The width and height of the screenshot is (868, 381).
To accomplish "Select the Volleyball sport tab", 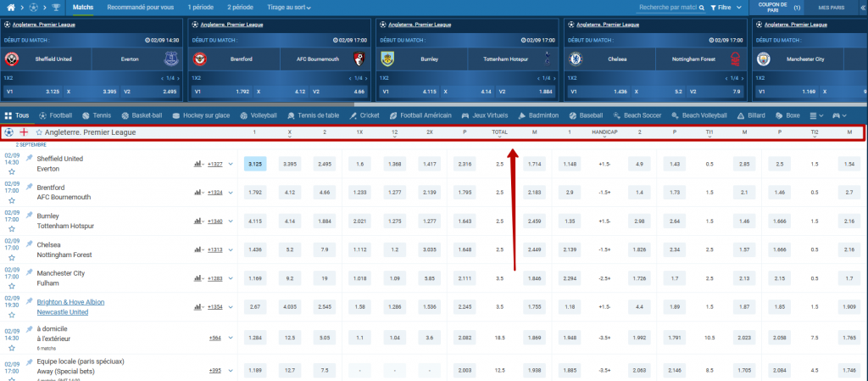I will [x=259, y=115].
